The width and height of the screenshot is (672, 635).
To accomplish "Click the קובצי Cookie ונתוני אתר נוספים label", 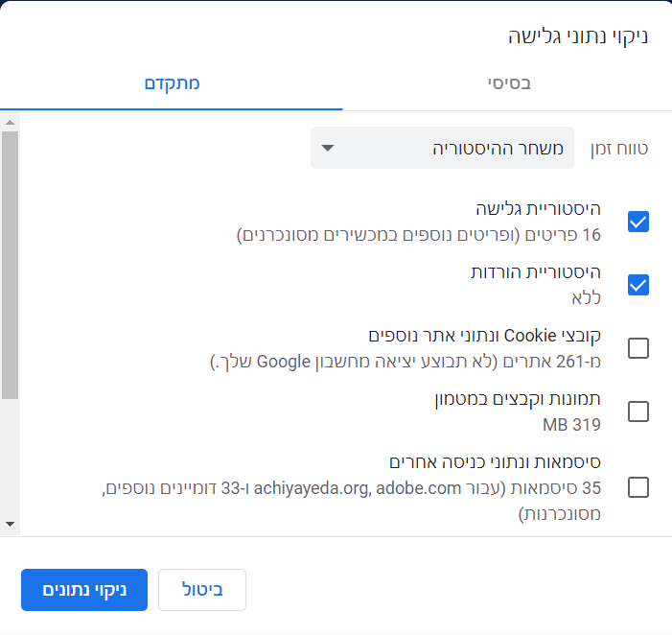I will pos(481,336).
